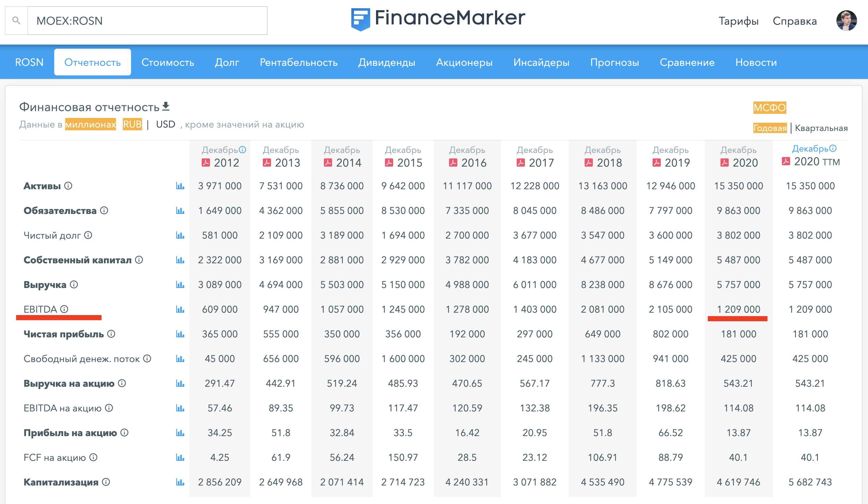Click the info icon next to Капитализация
Viewport: 868px width, 504px height.
click(106, 482)
